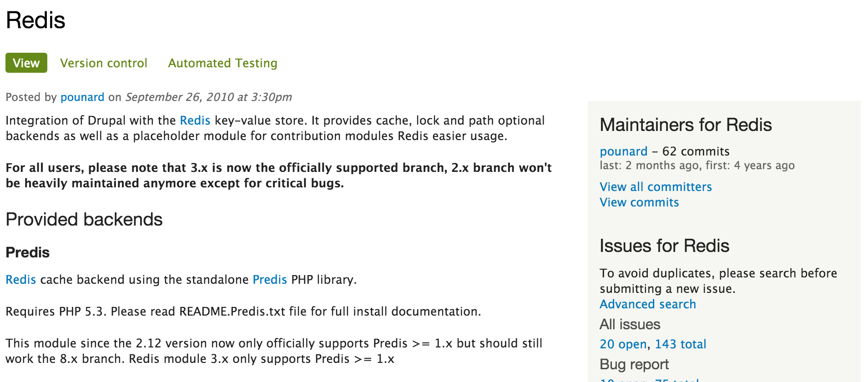The image size is (868, 382).
Task: Click the Issues for Redis heading
Action: pyautogui.click(x=664, y=246)
